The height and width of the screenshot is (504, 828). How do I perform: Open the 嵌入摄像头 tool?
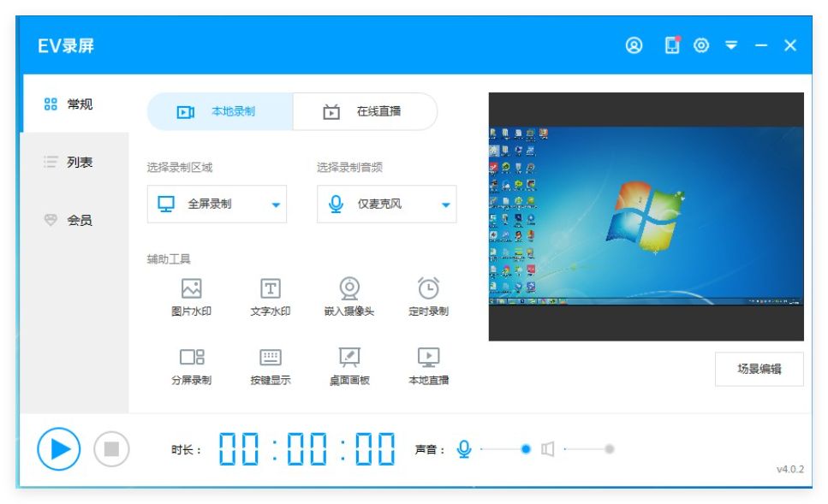click(349, 297)
